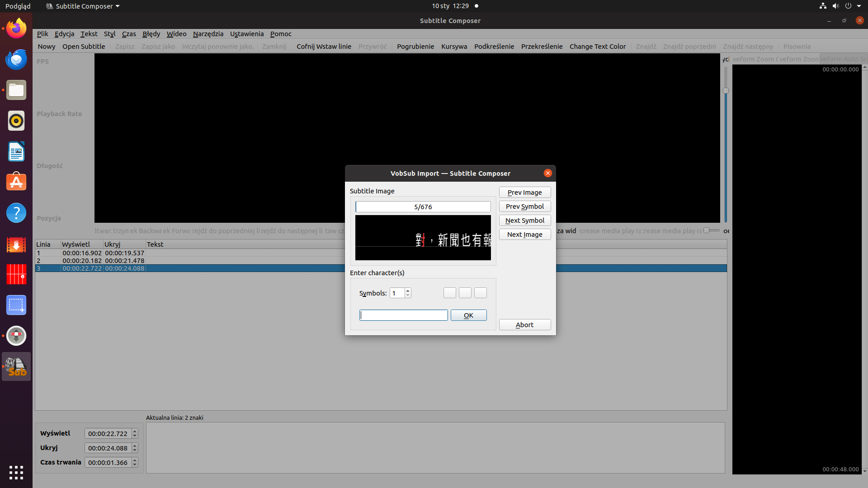Open the Help question-mark dock icon

pyautogui.click(x=16, y=213)
